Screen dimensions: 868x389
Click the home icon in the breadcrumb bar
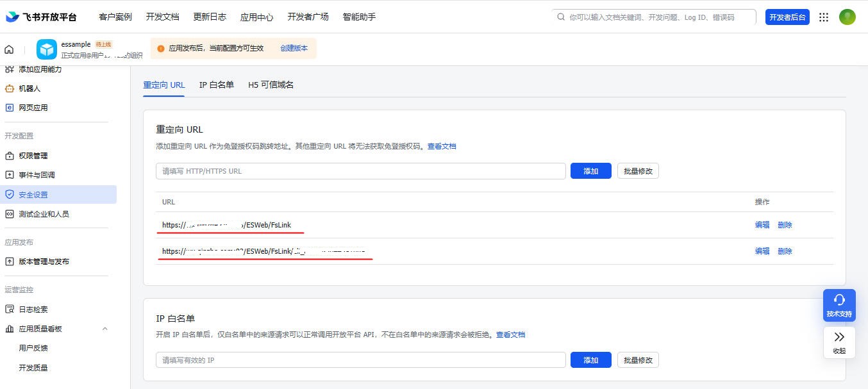coord(9,49)
